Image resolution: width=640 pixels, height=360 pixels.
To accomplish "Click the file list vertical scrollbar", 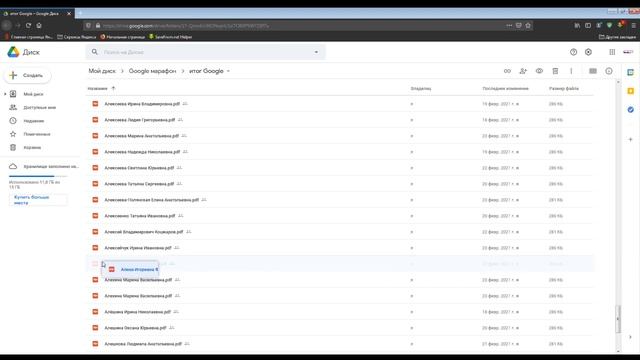I will (x=618, y=318).
